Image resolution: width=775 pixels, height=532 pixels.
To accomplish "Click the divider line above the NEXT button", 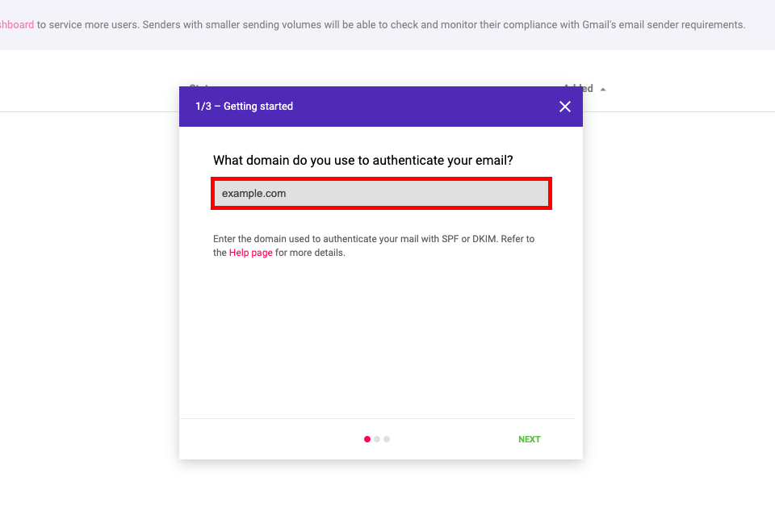I will pos(377,419).
